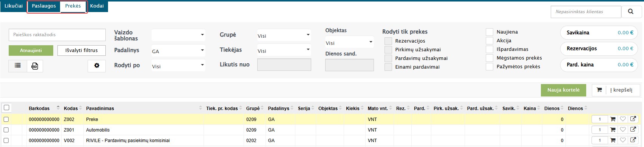Focus Dienos sand. input field

[349, 65]
